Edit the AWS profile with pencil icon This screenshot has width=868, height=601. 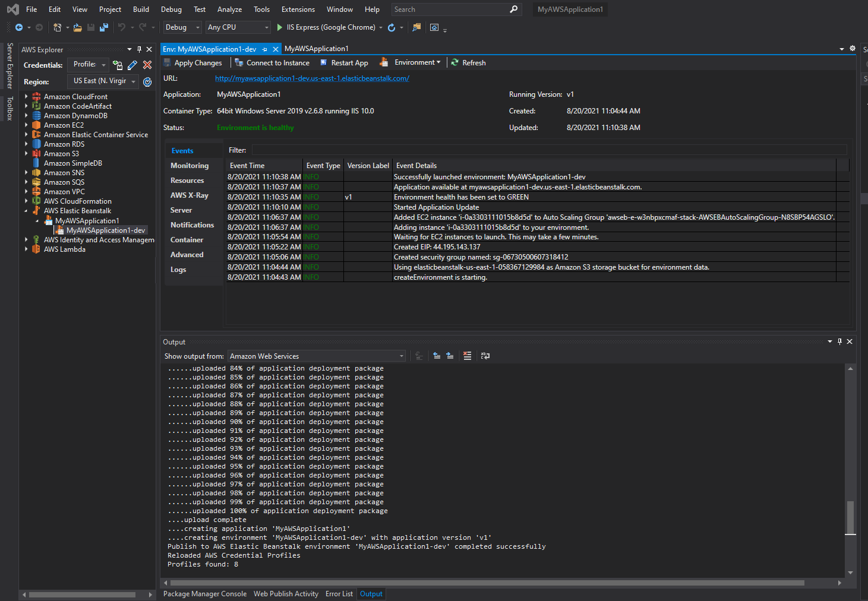click(132, 65)
